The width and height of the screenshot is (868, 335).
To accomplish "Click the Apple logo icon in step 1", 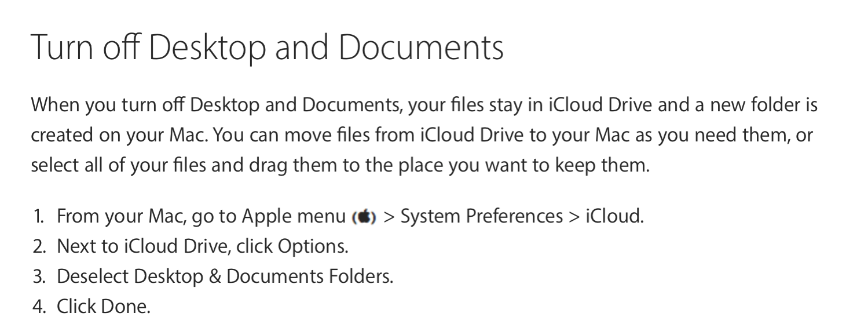I will click(x=364, y=217).
